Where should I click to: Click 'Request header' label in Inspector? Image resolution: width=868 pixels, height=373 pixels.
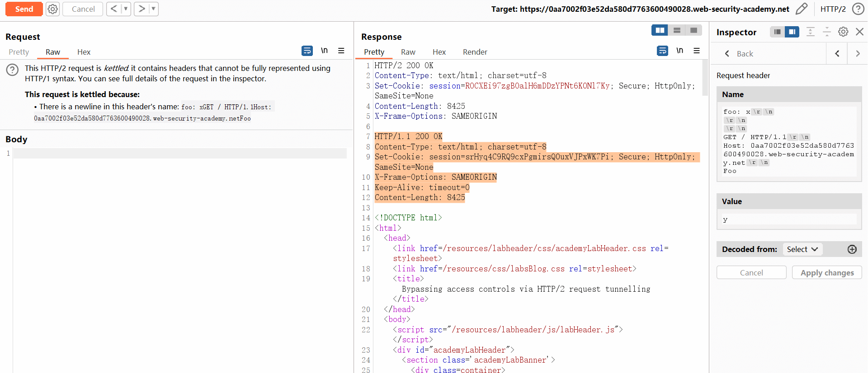pyautogui.click(x=743, y=75)
